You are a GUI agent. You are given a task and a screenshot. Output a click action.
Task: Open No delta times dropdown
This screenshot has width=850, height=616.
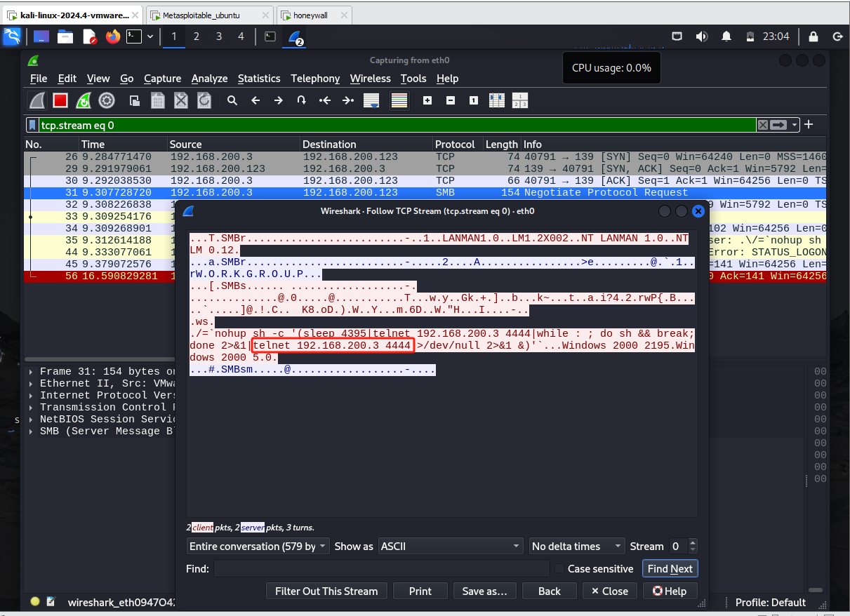click(577, 546)
